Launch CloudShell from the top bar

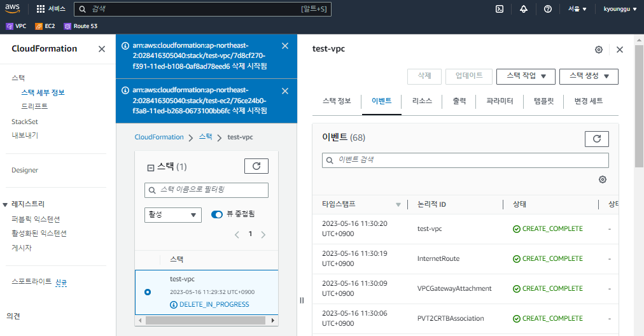500,9
